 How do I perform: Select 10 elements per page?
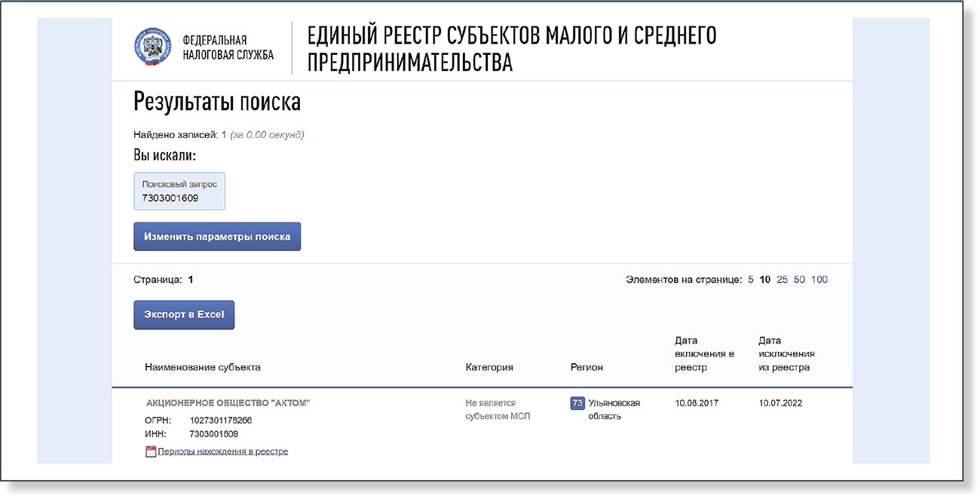tap(764, 280)
